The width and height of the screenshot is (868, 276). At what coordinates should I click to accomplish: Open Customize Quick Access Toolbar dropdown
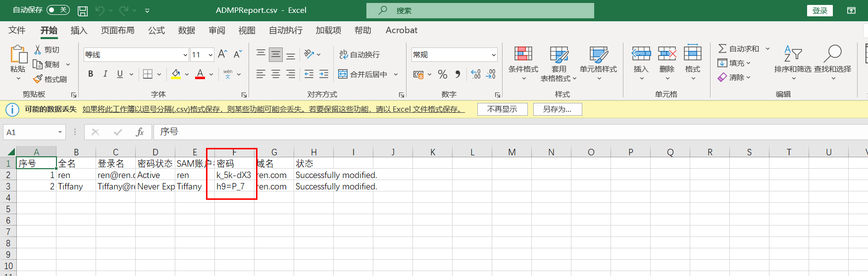tap(147, 10)
